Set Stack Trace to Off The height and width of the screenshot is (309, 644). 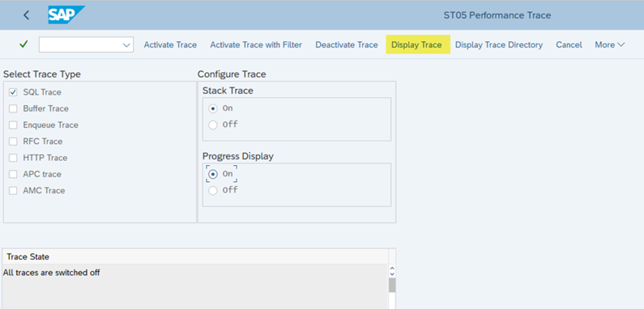(213, 125)
